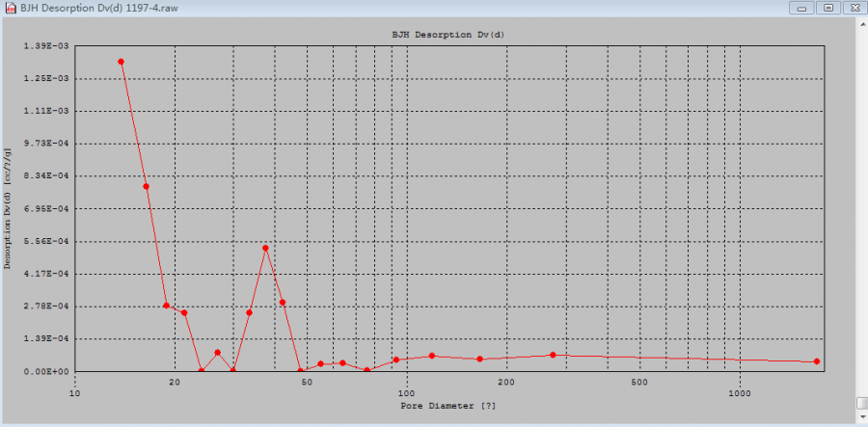Select the x-axis label 'Pore Diameter [?]'
The image size is (868, 427).
click(448, 406)
